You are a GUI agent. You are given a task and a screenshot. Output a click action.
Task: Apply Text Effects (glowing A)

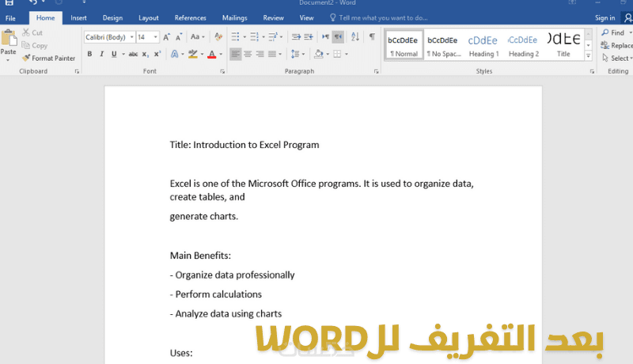pyautogui.click(x=174, y=54)
